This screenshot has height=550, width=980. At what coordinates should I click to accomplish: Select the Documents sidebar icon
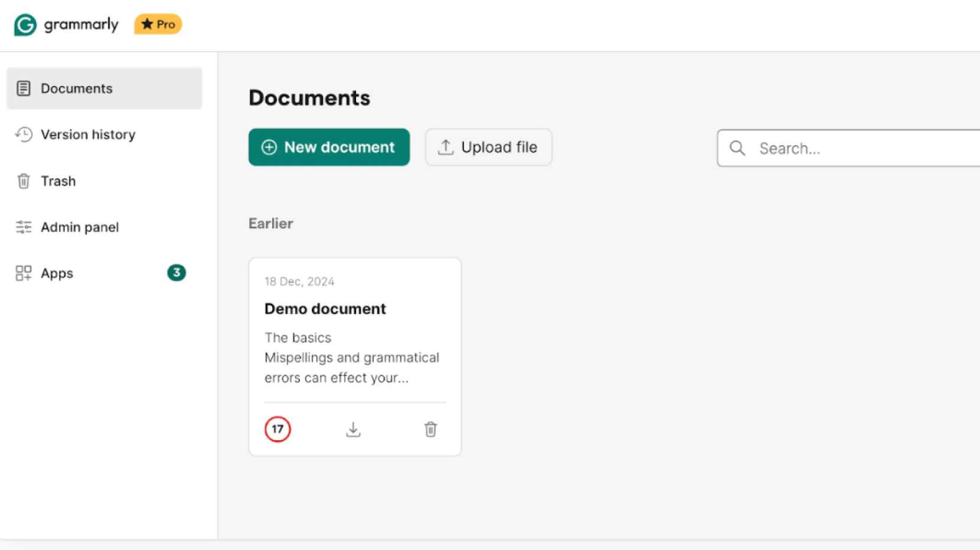pos(24,88)
